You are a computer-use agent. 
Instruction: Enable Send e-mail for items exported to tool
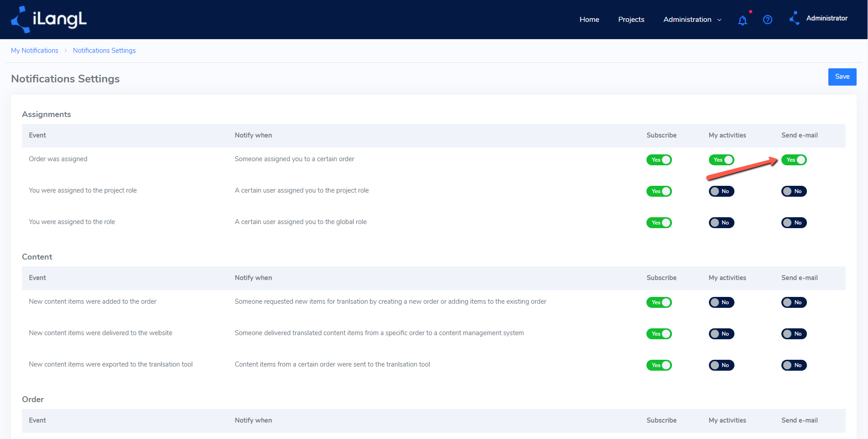point(794,365)
